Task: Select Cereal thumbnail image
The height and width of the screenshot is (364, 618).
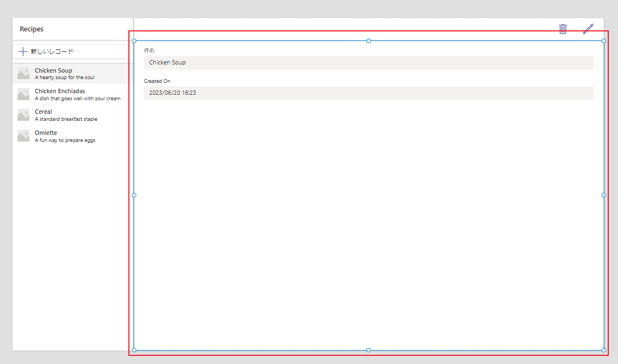Action: 23,115
